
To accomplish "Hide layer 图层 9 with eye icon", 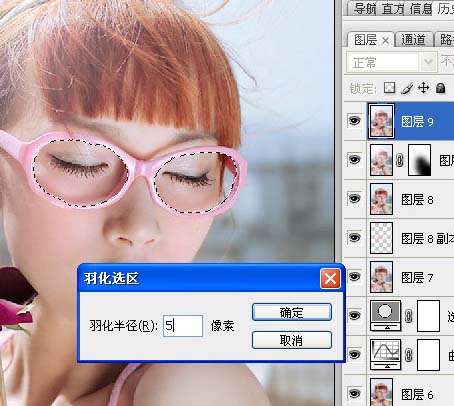I will [354, 121].
